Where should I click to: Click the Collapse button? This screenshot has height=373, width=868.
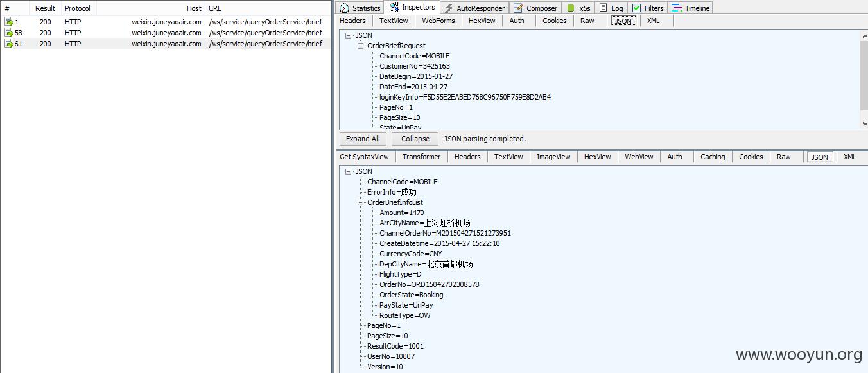[415, 139]
